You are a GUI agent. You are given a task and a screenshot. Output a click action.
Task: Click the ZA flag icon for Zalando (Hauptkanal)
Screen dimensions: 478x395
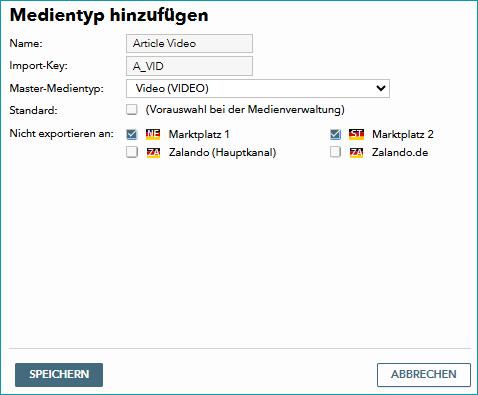click(153, 153)
